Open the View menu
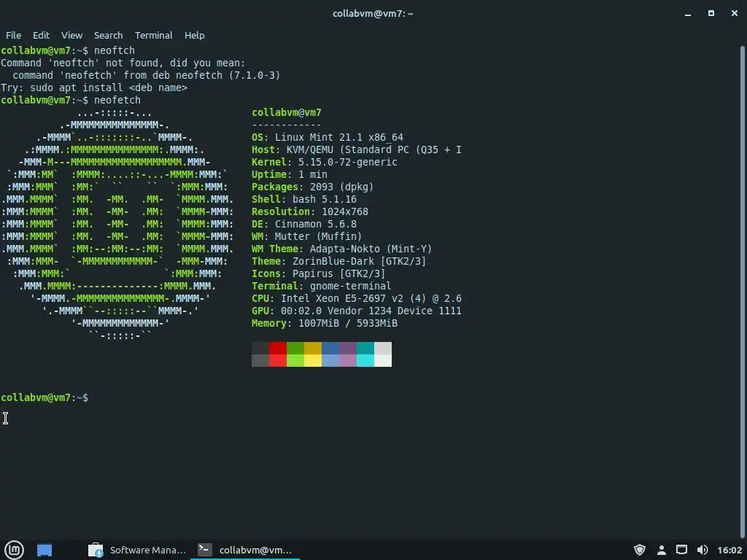Viewport: 747px width, 560px height. tap(71, 35)
